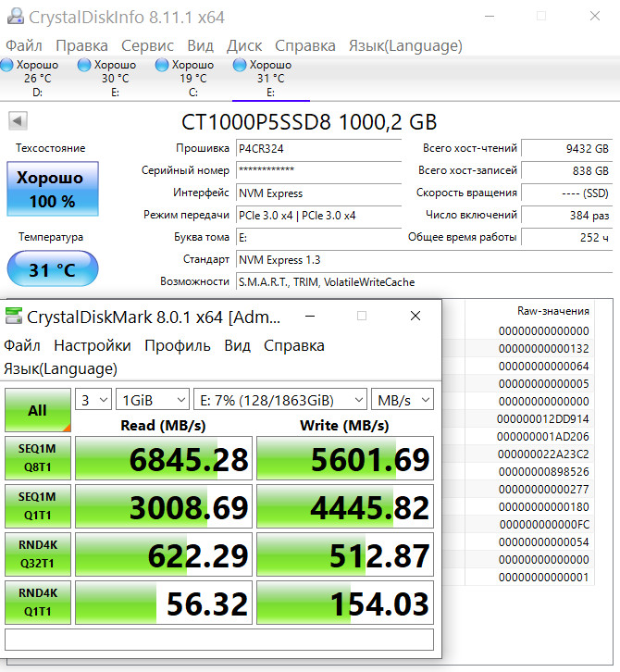
Task: Open the test count dropdown showing 3
Action: [93, 400]
